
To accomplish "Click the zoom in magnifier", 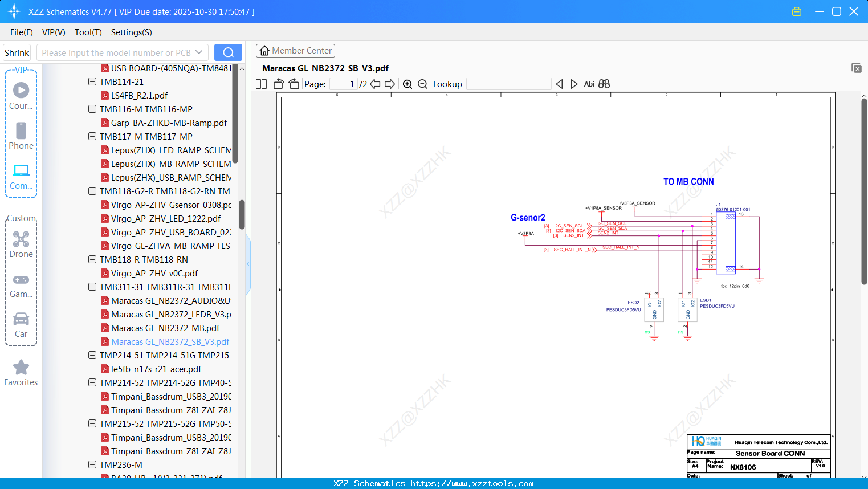I will [407, 84].
